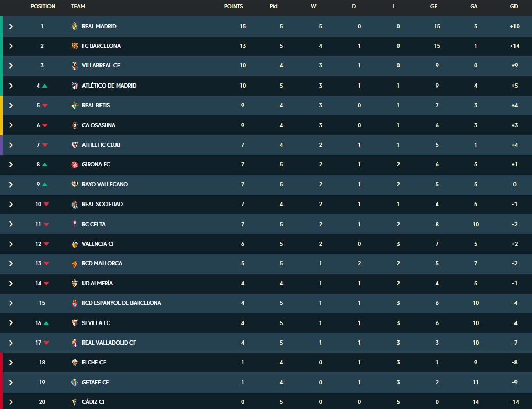This screenshot has width=532, height=409.
Task: Expand the Elche CF row chevron
Action: (x=11, y=363)
